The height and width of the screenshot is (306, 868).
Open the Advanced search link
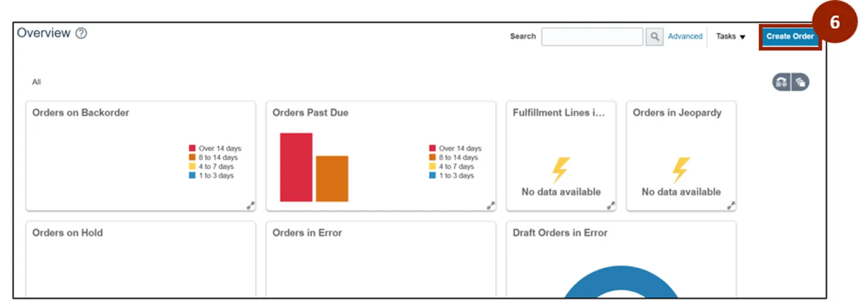coord(685,36)
